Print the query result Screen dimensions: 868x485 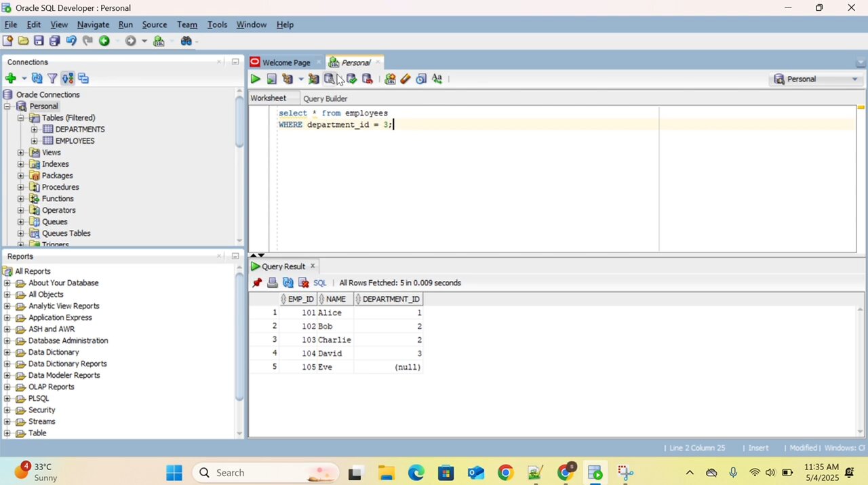coord(273,283)
